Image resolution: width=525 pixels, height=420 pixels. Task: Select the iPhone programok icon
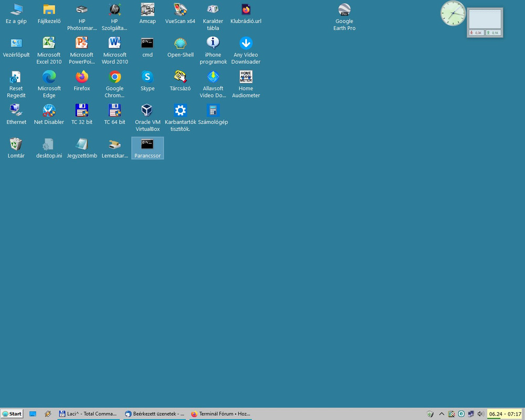213,51
